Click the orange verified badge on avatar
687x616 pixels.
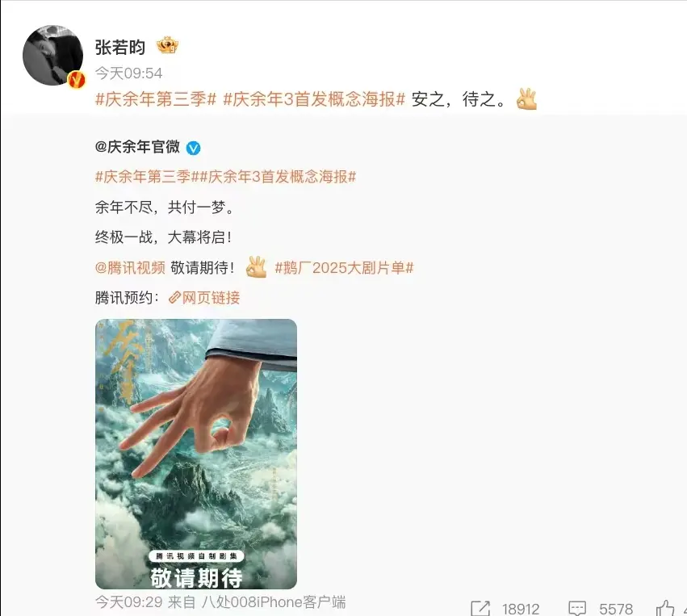click(x=76, y=79)
